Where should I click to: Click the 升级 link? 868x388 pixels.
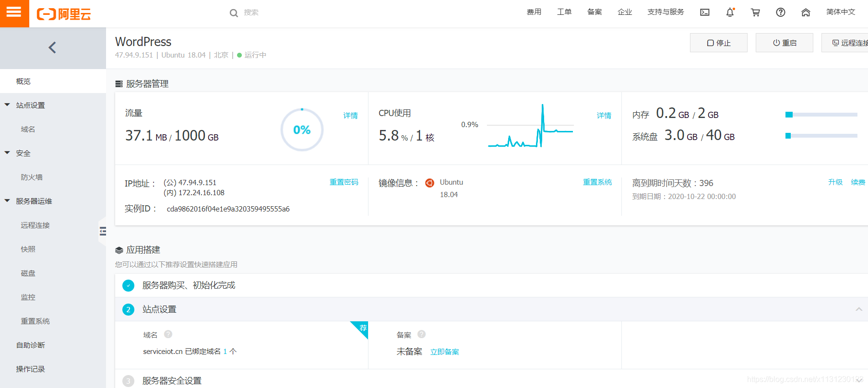point(835,182)
